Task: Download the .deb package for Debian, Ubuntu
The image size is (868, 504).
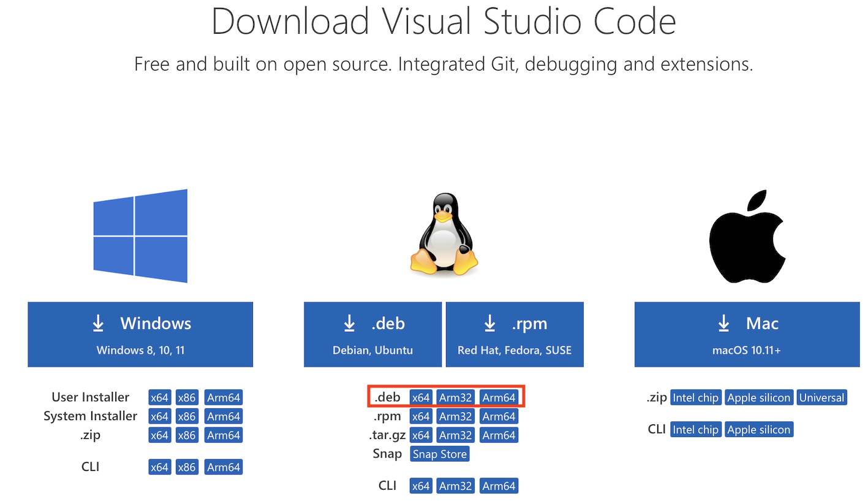Action: [372, 334]
